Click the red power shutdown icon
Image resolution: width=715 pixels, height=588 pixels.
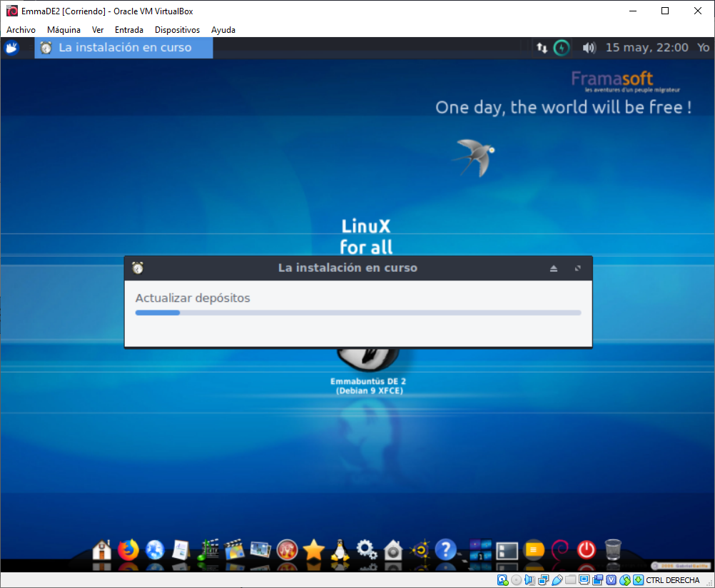586,549
